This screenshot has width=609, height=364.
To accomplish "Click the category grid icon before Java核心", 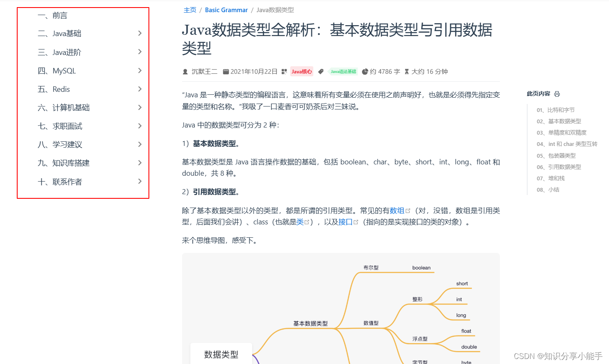I will point(284,71).
